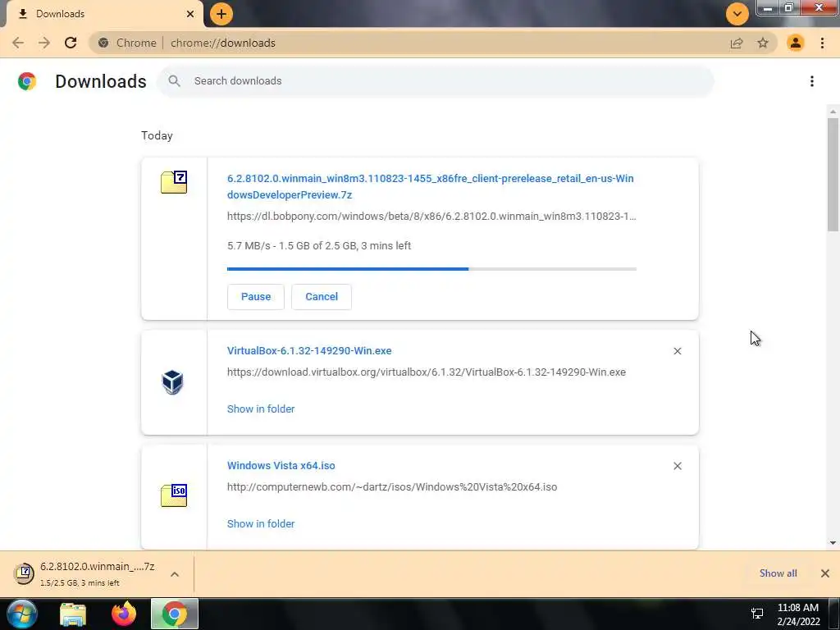Open Chrome main menu three dots

822,43
